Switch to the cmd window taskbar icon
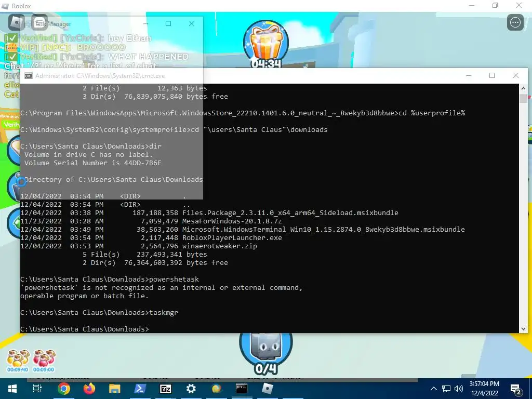532x399 pixels. point(242,389)
